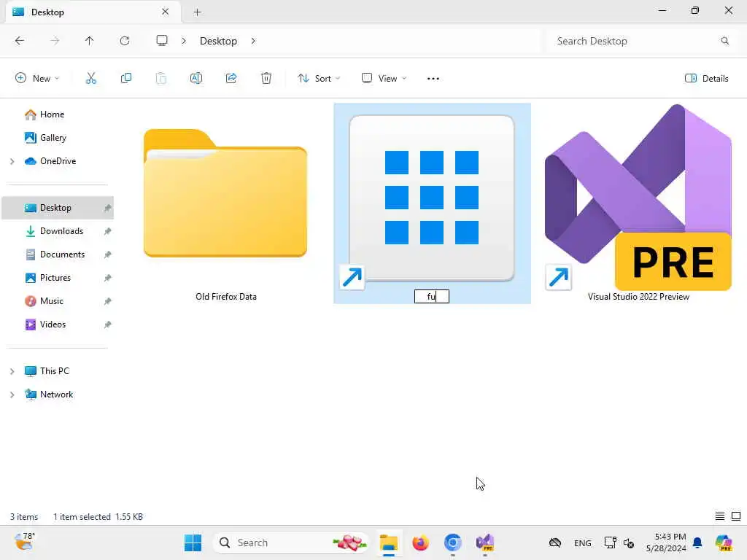The image size is (747, 560).
Task: Open Visual Studio Preview from taskbar
Action: [485, 542]
